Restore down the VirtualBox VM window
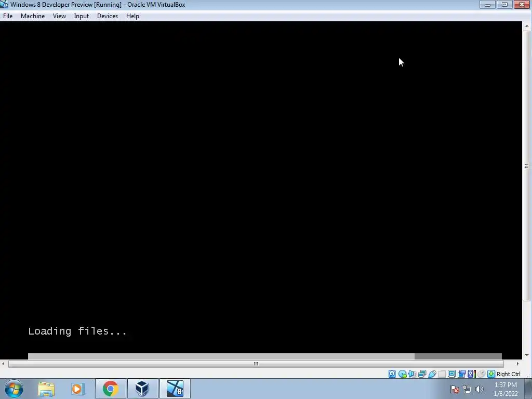 (x=504, y=4)
